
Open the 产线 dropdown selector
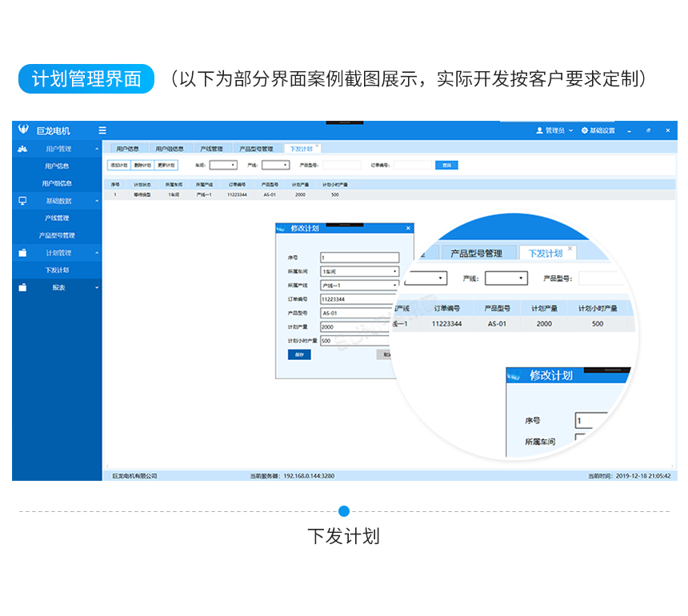pyautogui.click(x=277, y=165)
